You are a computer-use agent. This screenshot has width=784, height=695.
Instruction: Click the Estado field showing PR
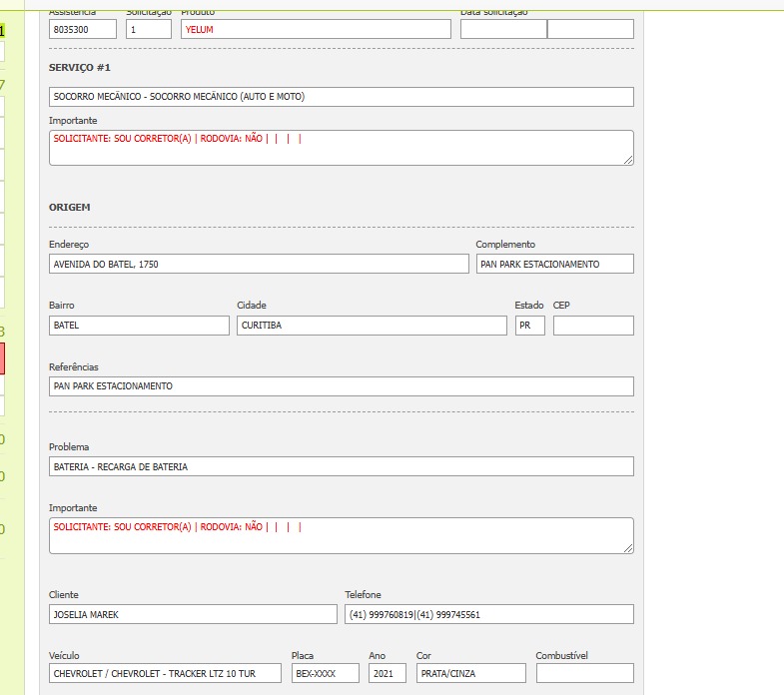(x=529, y=326)
